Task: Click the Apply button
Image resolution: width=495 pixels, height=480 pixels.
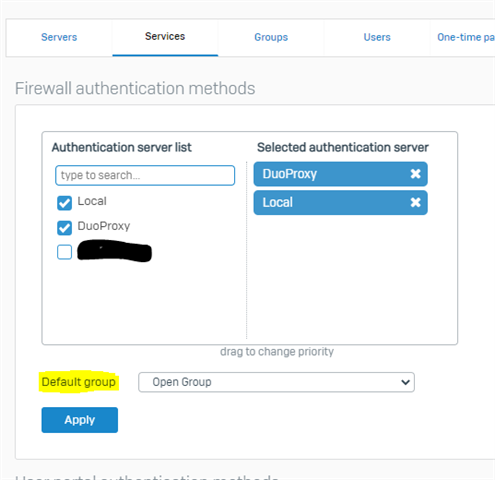Action: [x=80, y=420]
